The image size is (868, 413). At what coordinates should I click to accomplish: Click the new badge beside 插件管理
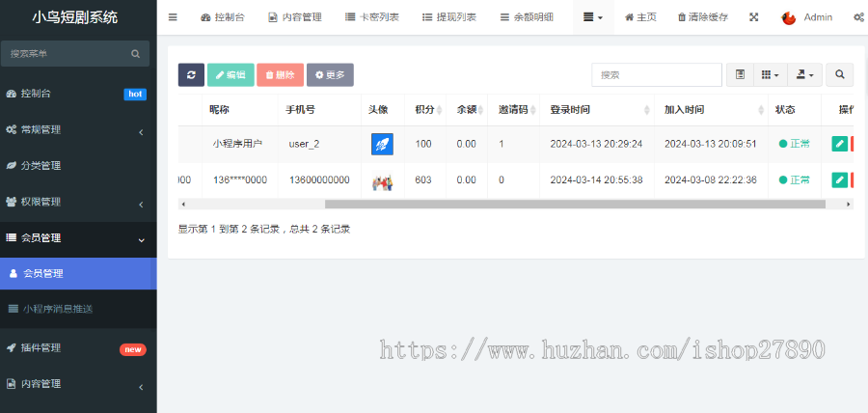[x=133, y=349]
